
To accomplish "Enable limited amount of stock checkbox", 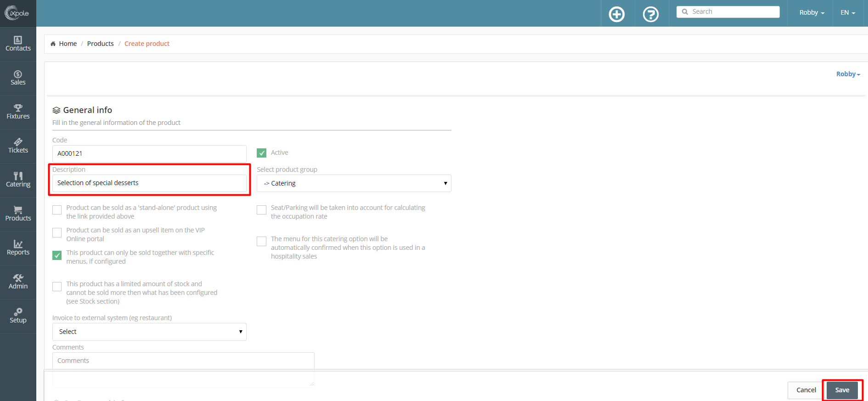I will [x=57, y=286].
